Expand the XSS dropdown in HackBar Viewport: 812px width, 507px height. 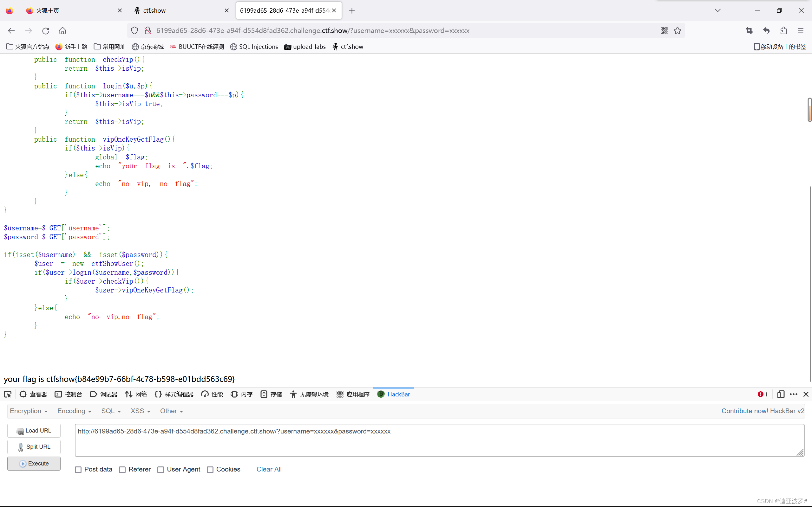tap(140, 411)
